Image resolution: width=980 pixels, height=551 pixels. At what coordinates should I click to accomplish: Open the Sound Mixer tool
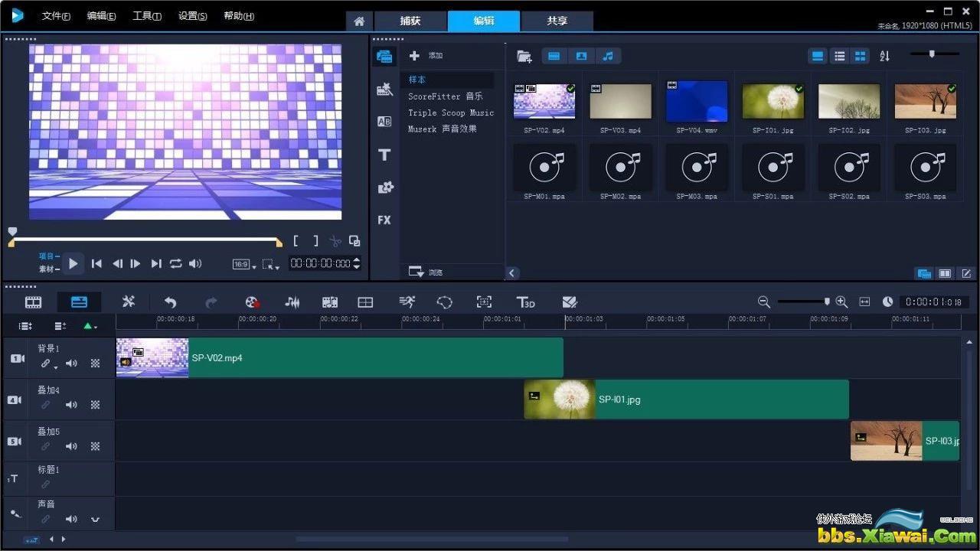click(x=292, y=302)
